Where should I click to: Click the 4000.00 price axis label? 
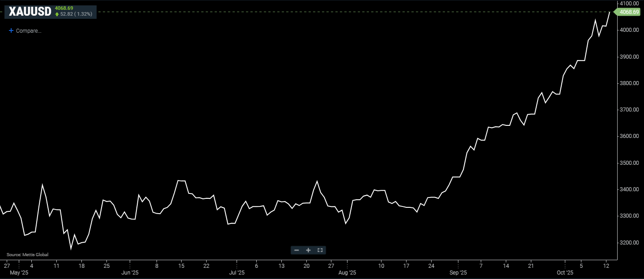(629, 30)
